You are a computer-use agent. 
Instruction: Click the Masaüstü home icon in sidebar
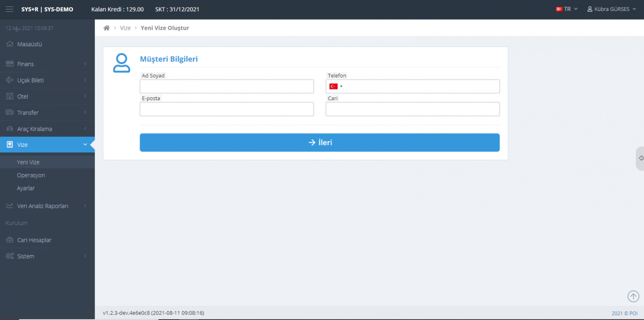click(x=10, y=44)
